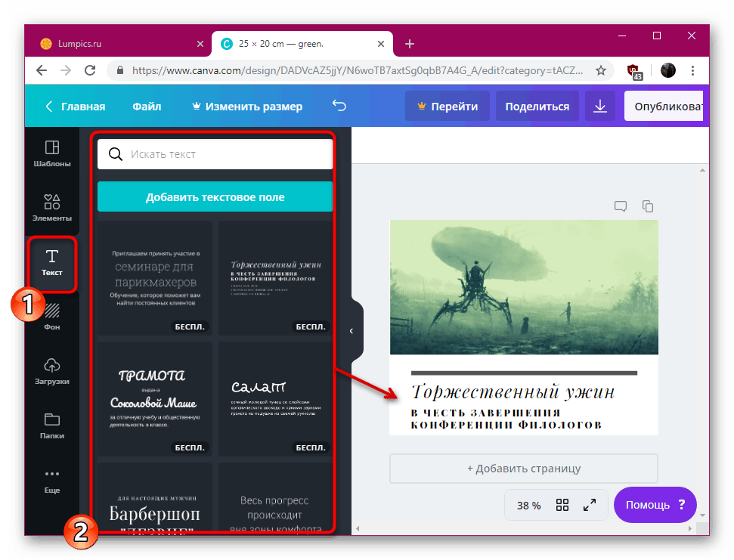Click Добавить текстовое поле button
This screenshot has width=734, height=560.
(x=215, y=197)
